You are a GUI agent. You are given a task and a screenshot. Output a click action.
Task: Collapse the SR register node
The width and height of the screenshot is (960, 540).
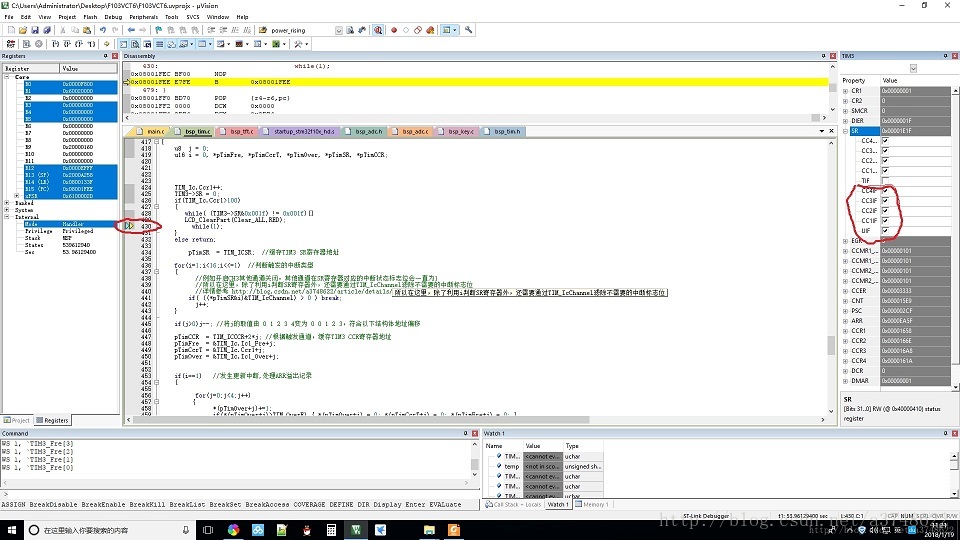[845, 131]
